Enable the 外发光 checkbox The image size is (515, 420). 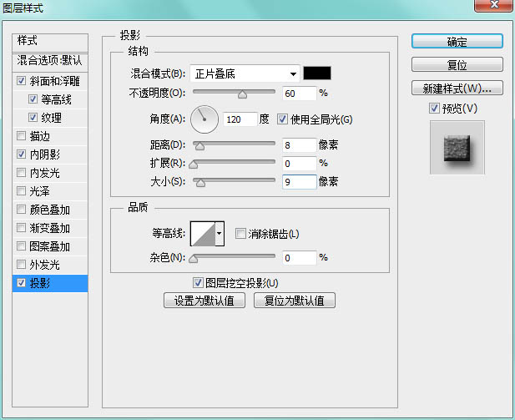(22, 264)
